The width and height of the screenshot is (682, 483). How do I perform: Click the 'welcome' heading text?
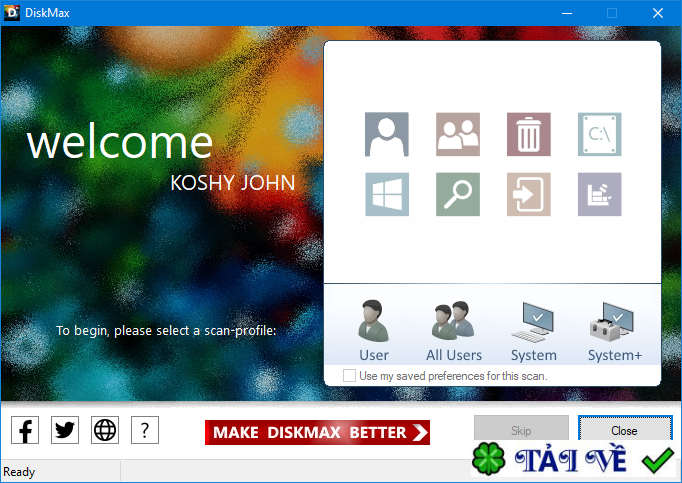(x=120, y=141)
